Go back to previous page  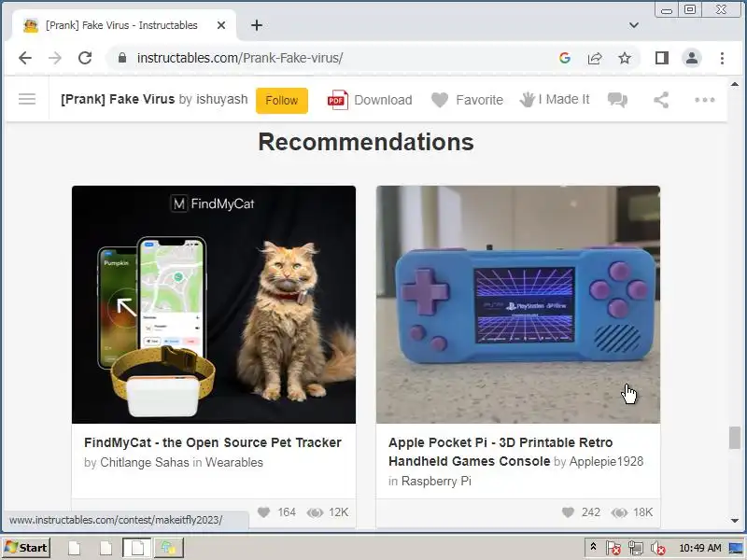[x=25, y=58]
